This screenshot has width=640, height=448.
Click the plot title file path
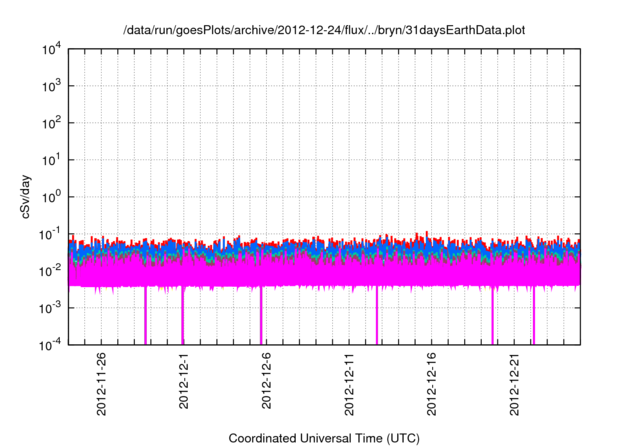(x=323, y=30)
